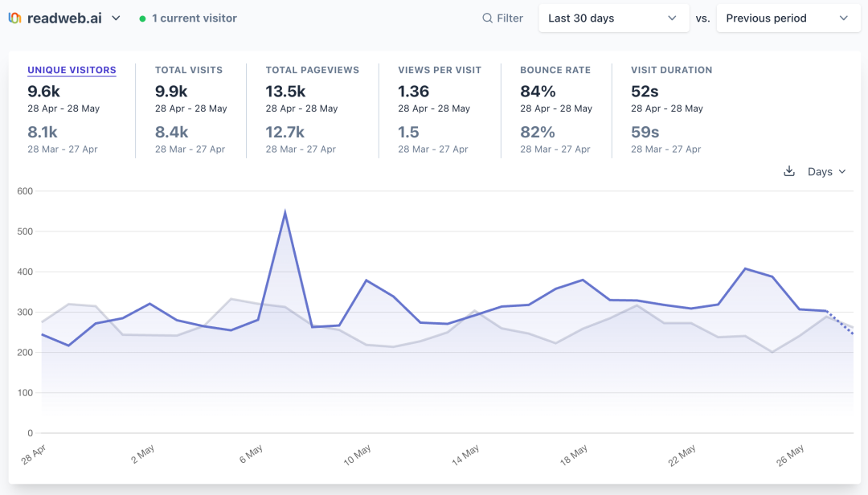
Task: Click the vs. label between the dropdowns
Action: coord(702,18)
